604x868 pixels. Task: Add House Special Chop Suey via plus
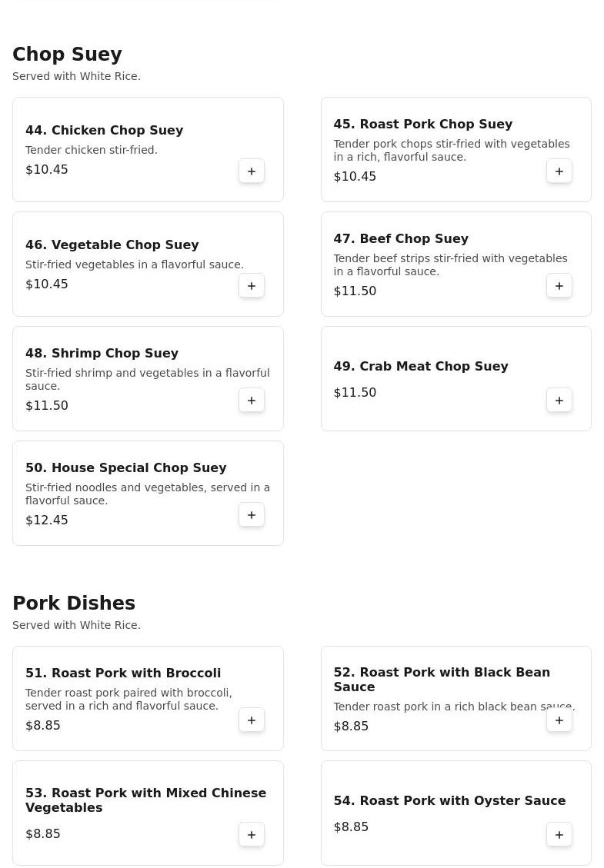pyautogui.click(x=251, y=515)
